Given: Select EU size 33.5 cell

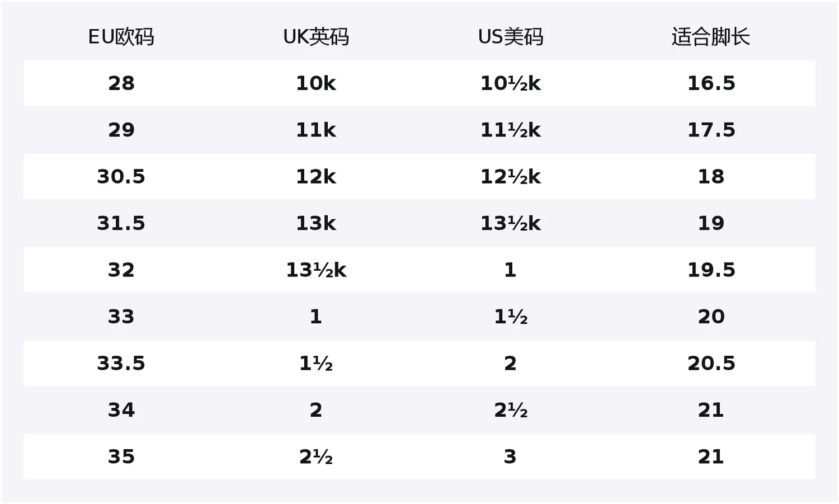Looking at the screenshot, I should 121,364.
